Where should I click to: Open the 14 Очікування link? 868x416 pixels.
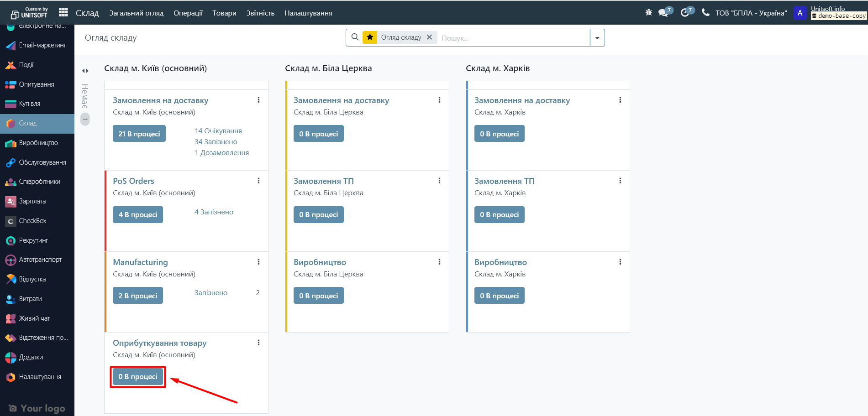click(218, 131)
